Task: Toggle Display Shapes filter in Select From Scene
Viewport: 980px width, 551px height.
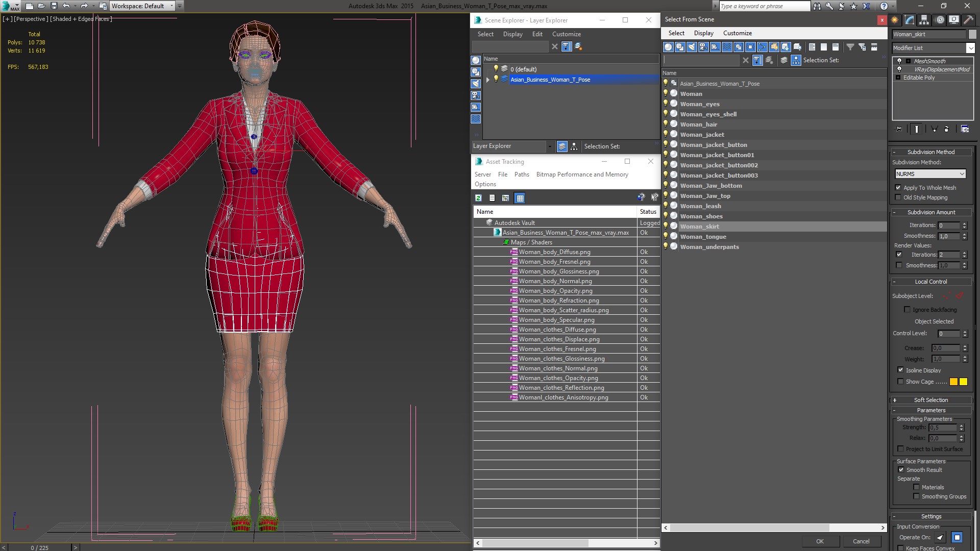Action: tap(680, 47)
